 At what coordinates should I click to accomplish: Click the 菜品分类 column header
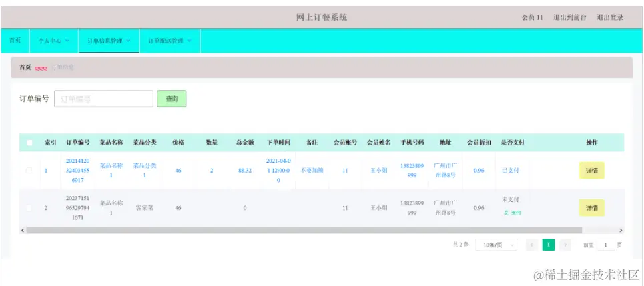(145, 143)
